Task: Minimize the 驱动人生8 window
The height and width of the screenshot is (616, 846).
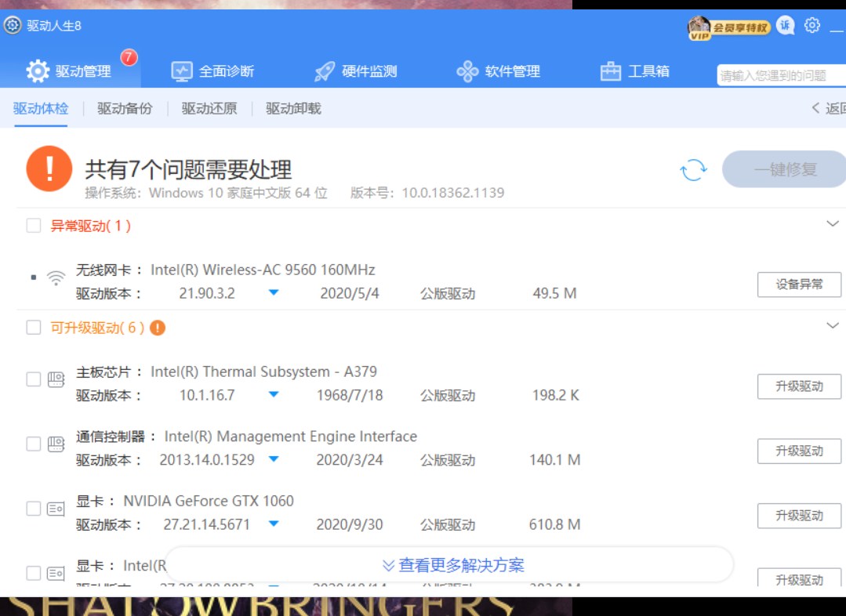Action: point(837,31)
